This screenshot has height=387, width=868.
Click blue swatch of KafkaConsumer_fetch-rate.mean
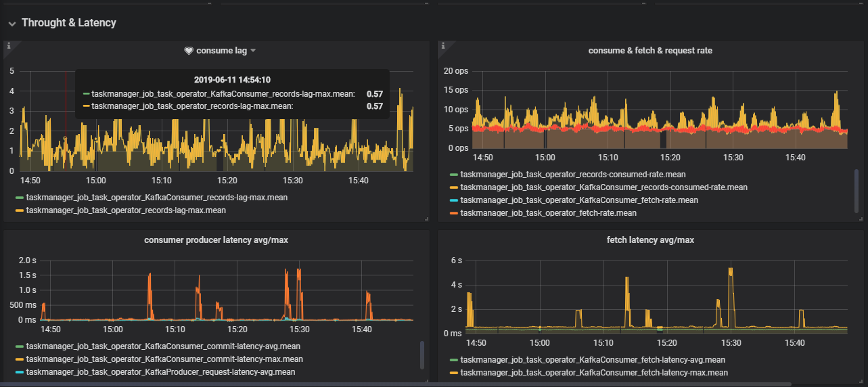coord(454,200)
